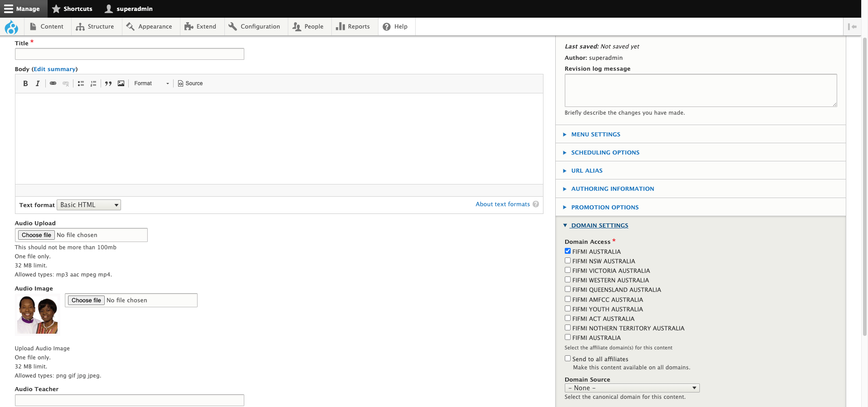
Task: Insert a link using the editor link icon
Action: (x=53, y=83)
